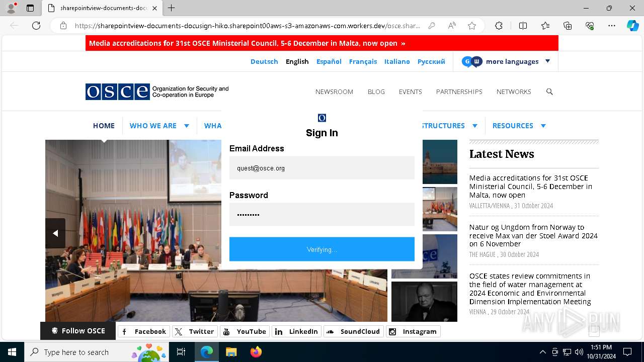This screenshot has width=644, height=362.
Task: Open the EVENTS menu item
Action: coord(410,92)
